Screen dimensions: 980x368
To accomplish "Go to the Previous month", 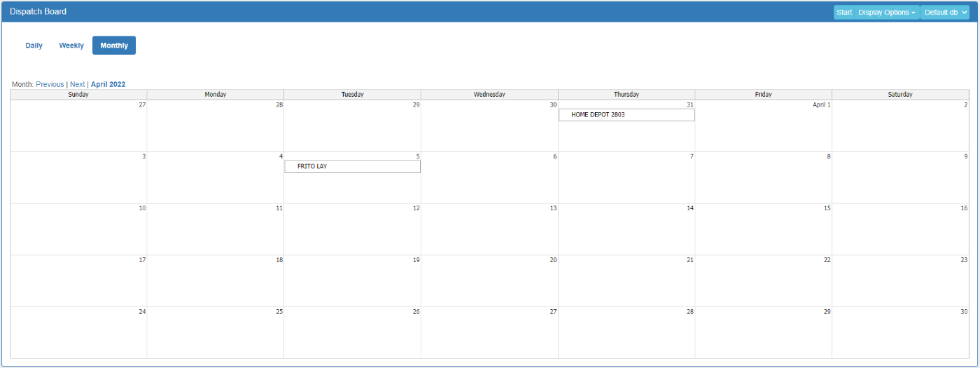I will coord(50,84).
